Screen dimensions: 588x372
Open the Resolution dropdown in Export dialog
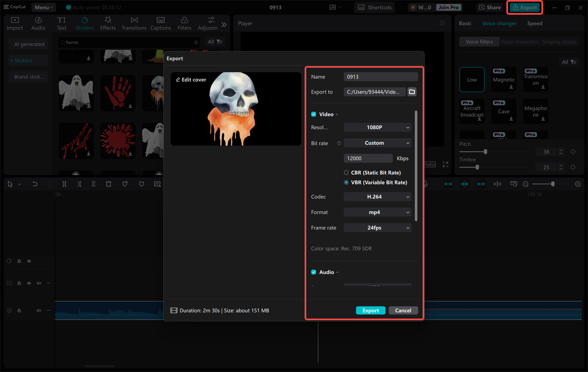pyautogui.click(x=377, y=127)
